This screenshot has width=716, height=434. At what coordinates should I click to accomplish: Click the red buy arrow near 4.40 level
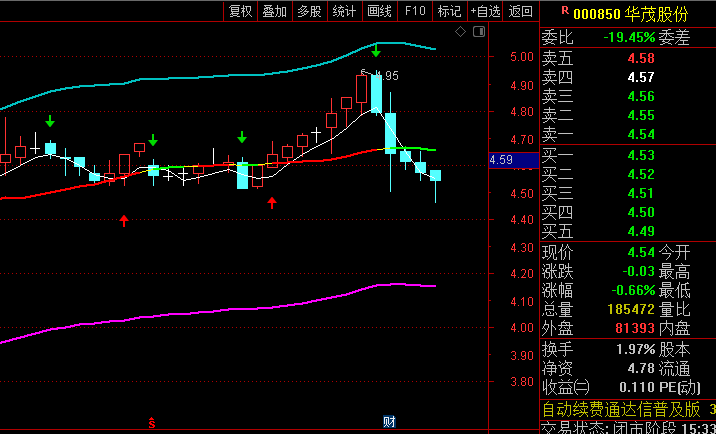(x=124, y=221)
